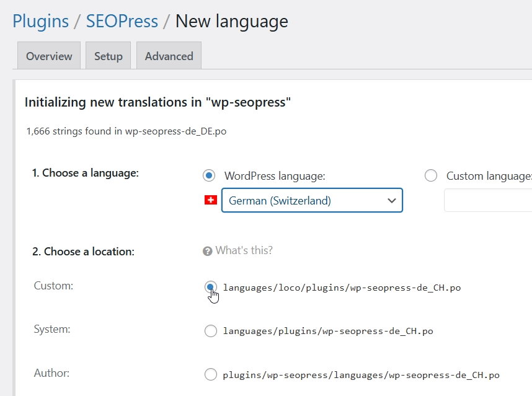Select the Custom language radio button
532x396 pixels.
tap(431, 176)
